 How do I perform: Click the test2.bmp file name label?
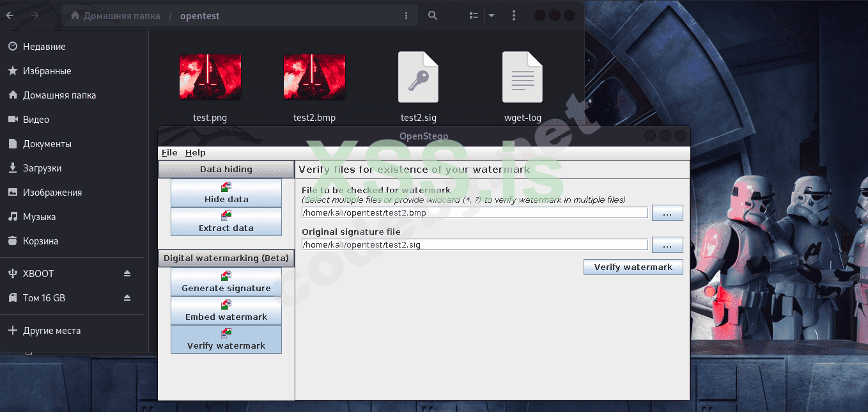(x=314, y=118)
